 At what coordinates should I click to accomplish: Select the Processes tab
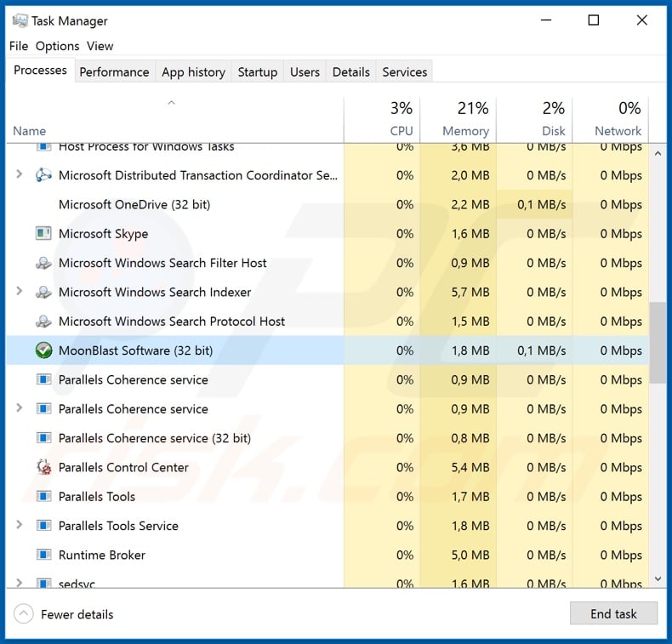(40, 70)
